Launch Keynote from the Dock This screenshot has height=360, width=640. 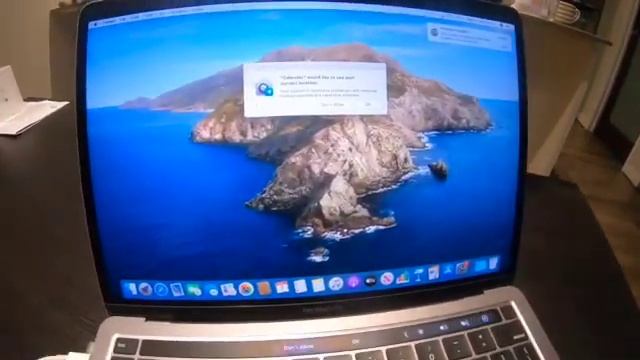coord(418,275)
